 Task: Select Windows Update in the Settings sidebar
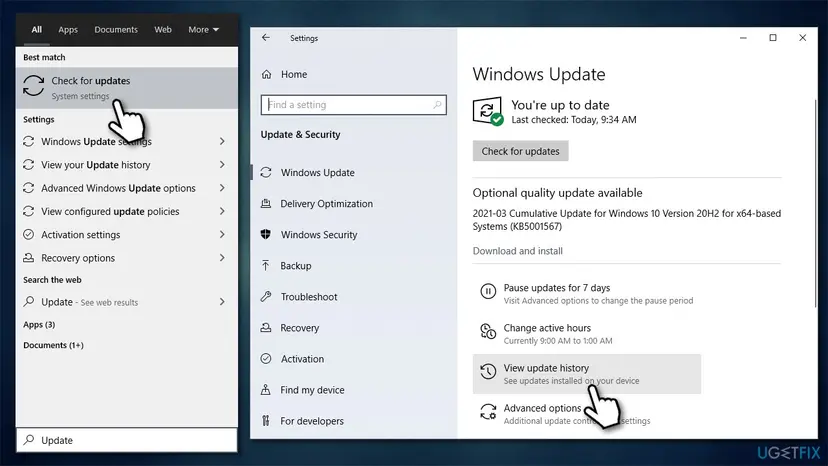pos(354,172)
